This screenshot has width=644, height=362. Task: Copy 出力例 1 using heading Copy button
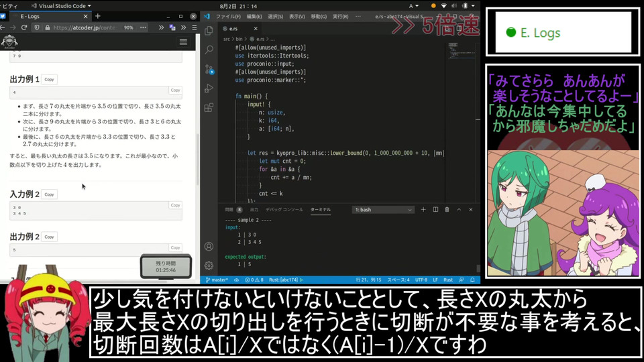pyautogui.click(x=49, y=79)
